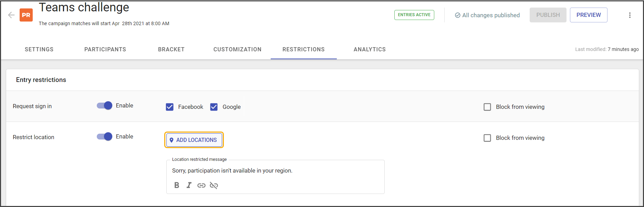644x207 pixels.
Task: Open the Bracket tab
Action: point(171,49)
